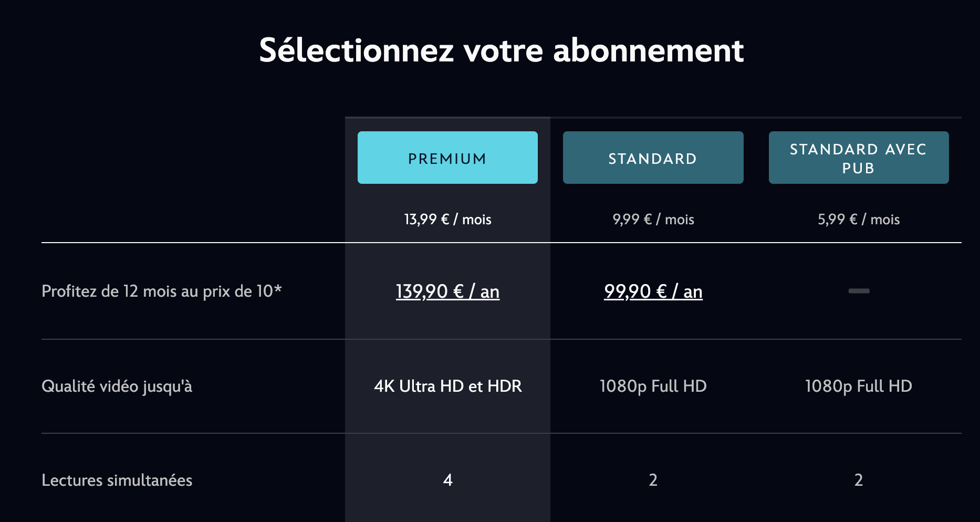Choose the STANDARD AVEC PUB plan

(858, 158)
